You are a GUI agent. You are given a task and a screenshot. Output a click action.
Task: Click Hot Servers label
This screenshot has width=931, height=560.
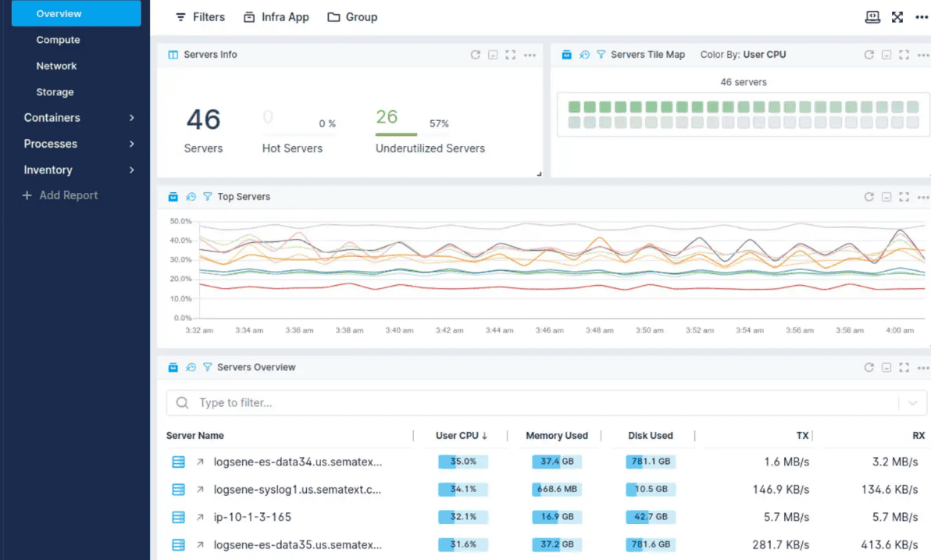(x=292, y=148)
